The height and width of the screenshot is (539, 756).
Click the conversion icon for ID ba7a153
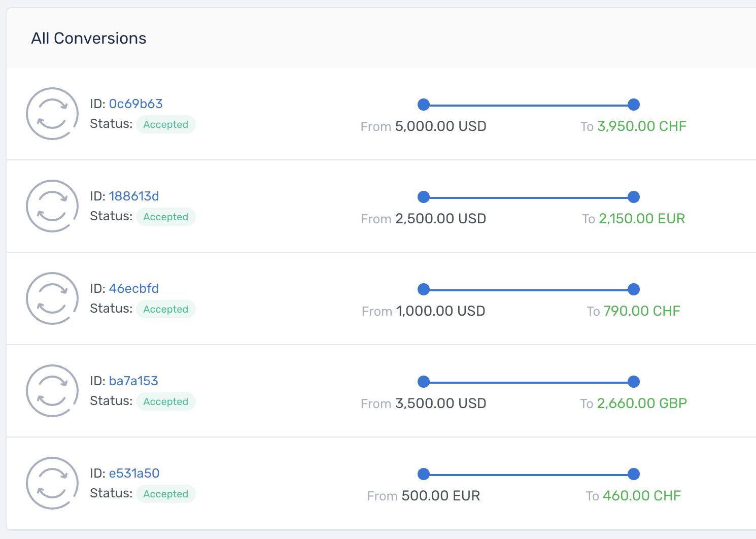coord(52,391)
